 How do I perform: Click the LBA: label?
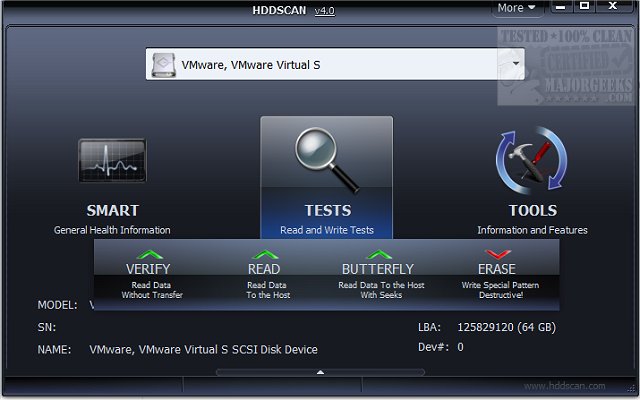[429, 327]
